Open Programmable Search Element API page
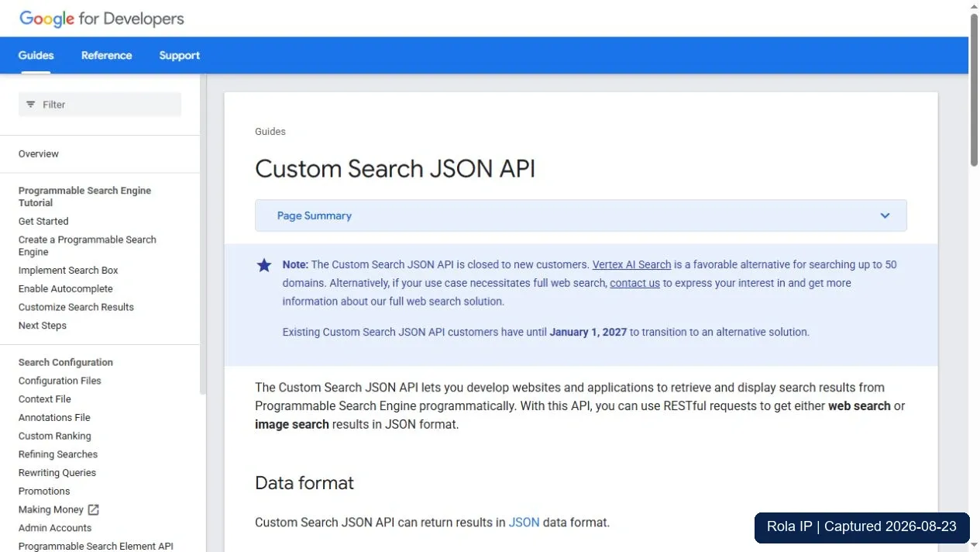The height and width of the screenshot is (552, 980). [x=96, y=547]
